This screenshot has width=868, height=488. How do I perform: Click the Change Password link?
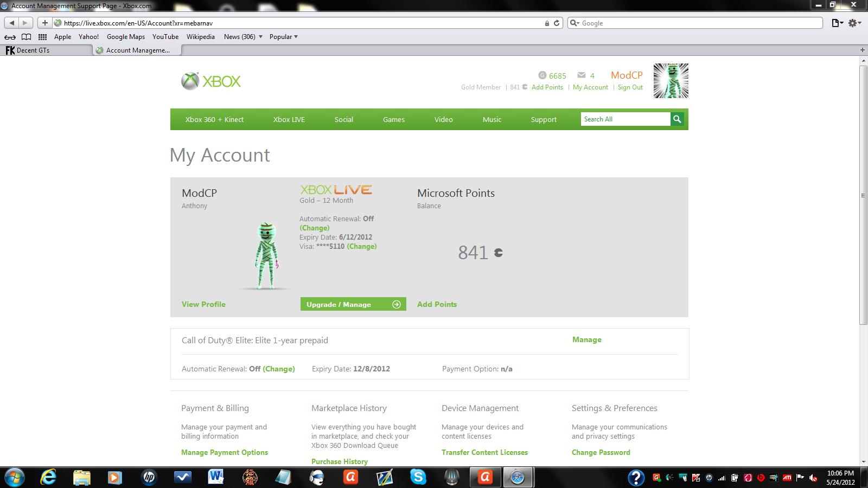coord(601,452)
